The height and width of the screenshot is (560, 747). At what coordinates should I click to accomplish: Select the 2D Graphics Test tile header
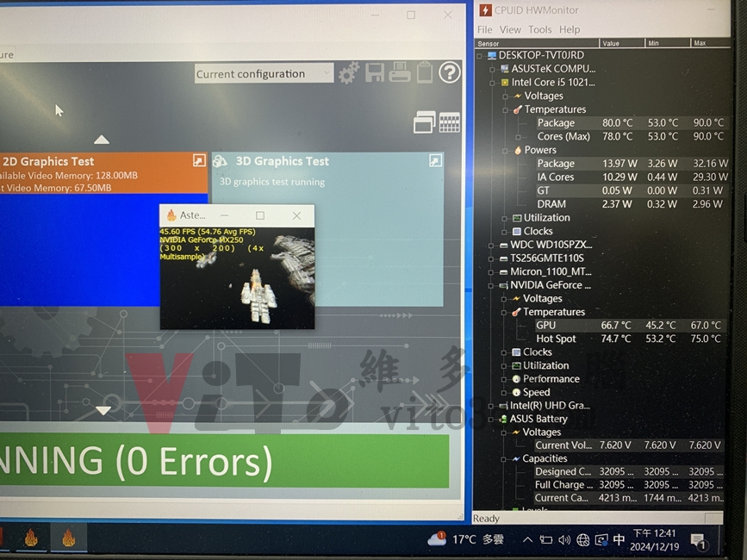pos(103,173)
